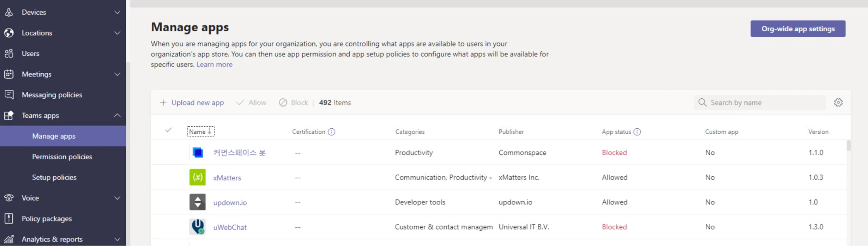Click the Commonspace bot app icon
The image size is (868, 246).
pos(198,152)
